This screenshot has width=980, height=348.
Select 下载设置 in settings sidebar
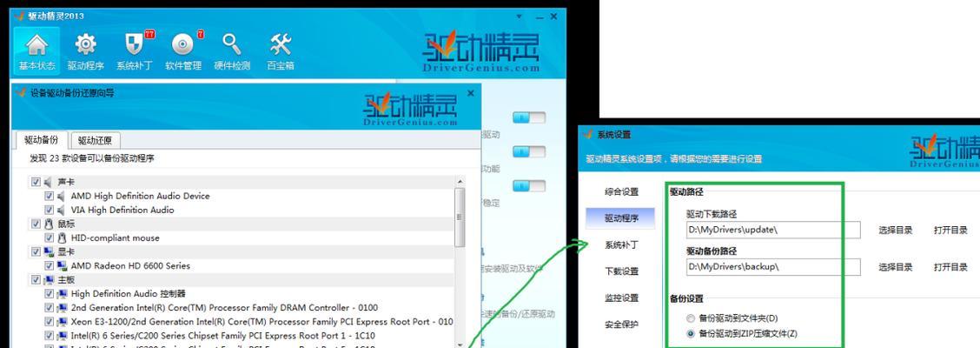click(621, 271)
